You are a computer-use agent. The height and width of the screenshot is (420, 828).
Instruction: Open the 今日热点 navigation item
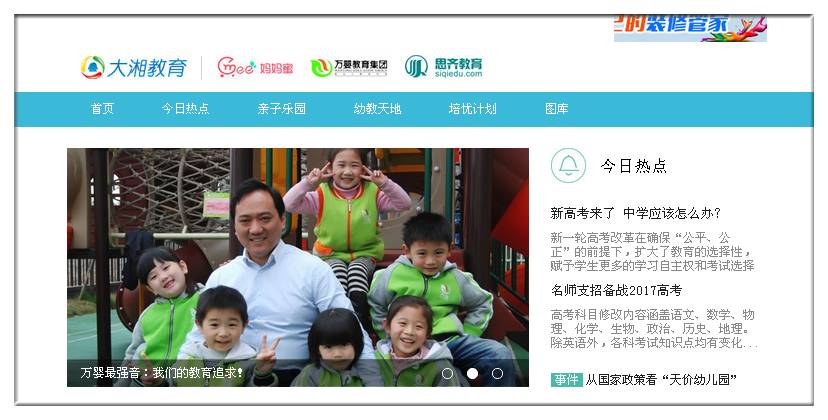(x=185, y=109)
